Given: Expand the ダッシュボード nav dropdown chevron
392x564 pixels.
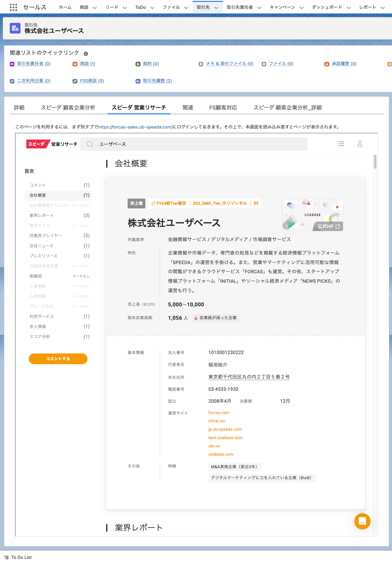Looking at the screenshot, I should [349, 8].
